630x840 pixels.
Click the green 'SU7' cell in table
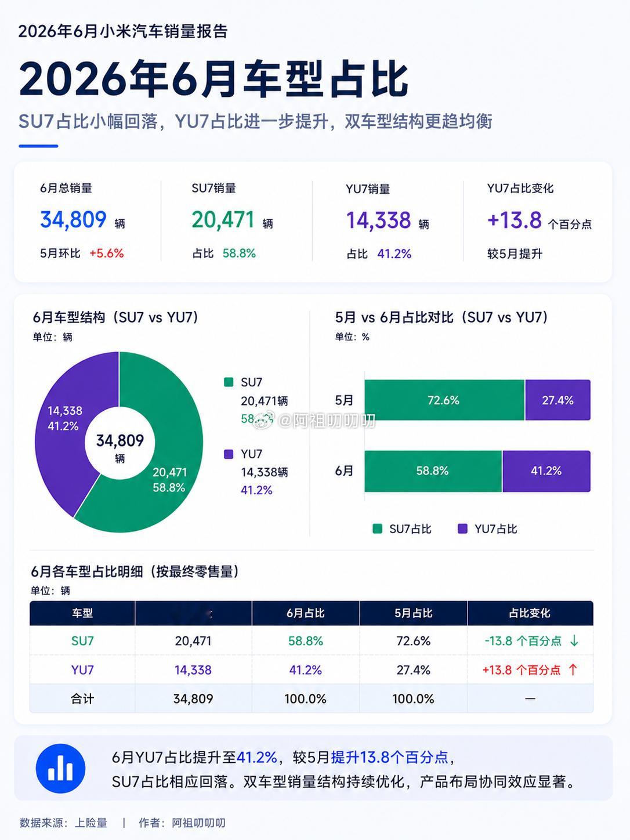pyautogui.click(x=82, y=641)
